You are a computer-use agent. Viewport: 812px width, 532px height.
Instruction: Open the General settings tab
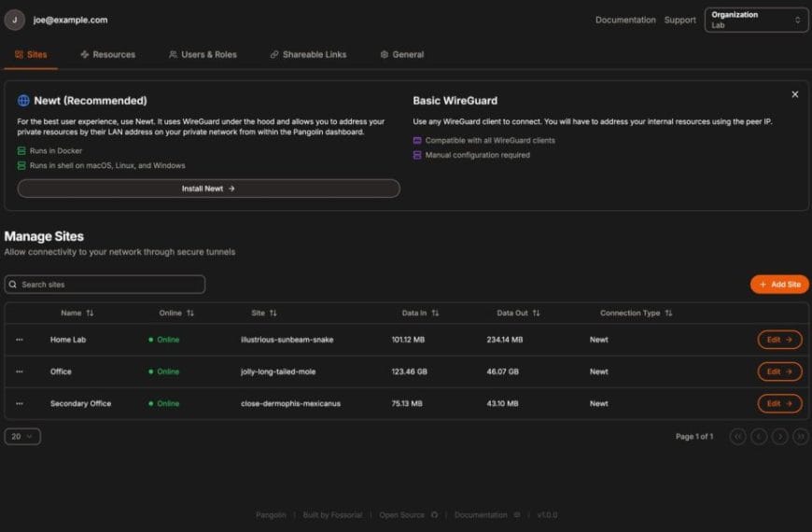tap(402, 54)
